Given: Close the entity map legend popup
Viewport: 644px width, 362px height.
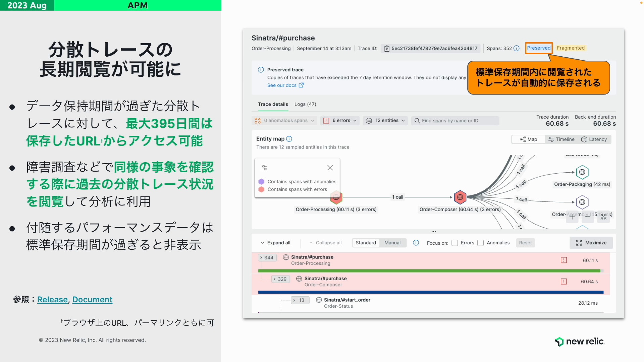Looking at the screenshot, I should click(330, 168).
